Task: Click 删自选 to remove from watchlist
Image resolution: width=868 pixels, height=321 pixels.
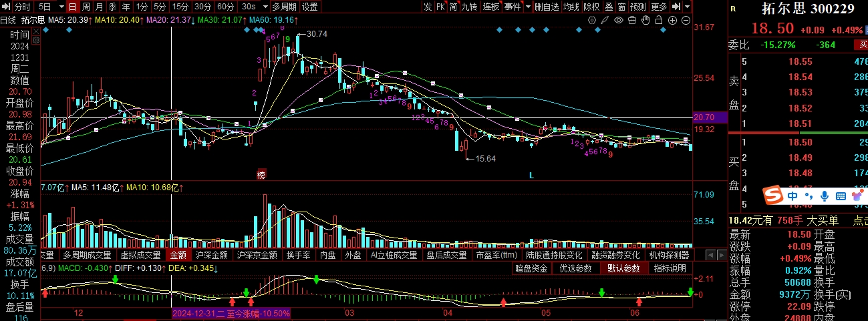Action: pos(547,7)
